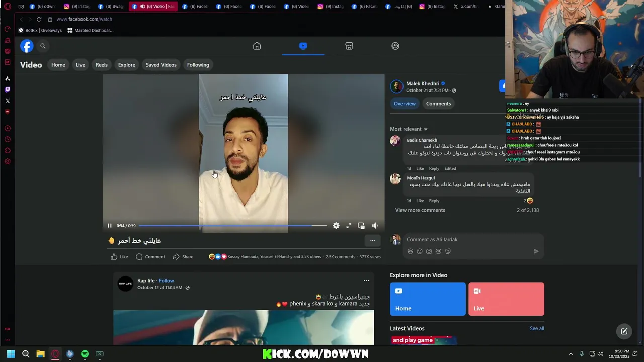The image size is (644, 362).
Task: Go to Facebook home via the logo
Action: pyautogui.click(x=27, y=46)
